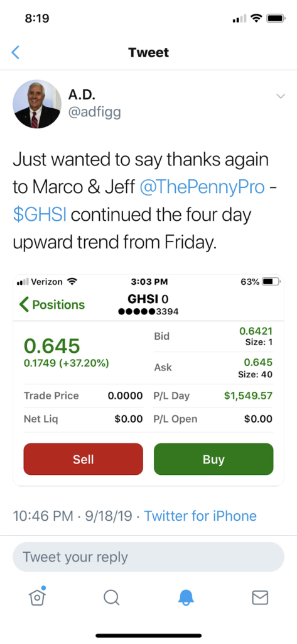Tap the green Buy button in image
The image size is (297, 644).
213,458
